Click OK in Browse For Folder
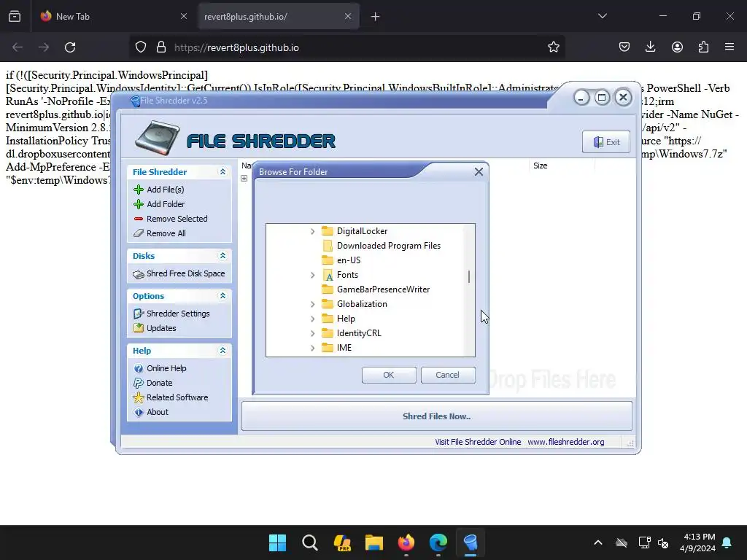Screen dimensions: 747x560 389,375
